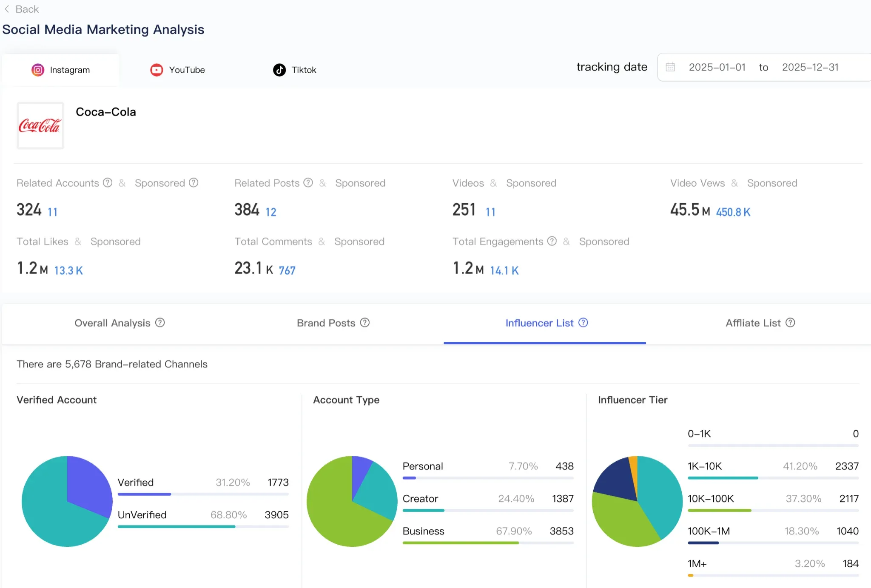Viewport: 871px width, 588px height.
Task: Open help icon next to Total Engagements
Action: 552,241
